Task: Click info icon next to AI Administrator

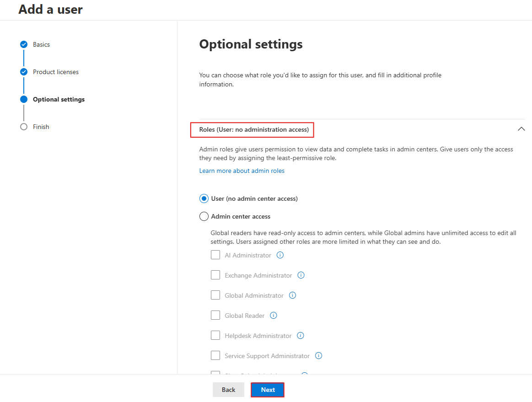Action: [280, 255]
